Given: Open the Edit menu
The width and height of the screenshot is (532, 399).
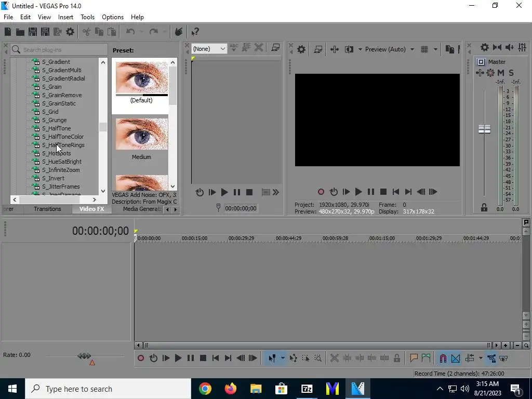Looking at the screenshot, I should point(25,17).
